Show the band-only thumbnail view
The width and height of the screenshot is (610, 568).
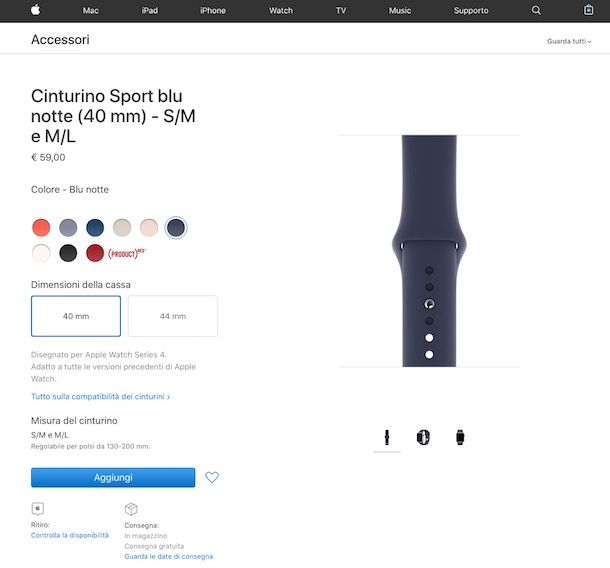click(x=387, y=437)
